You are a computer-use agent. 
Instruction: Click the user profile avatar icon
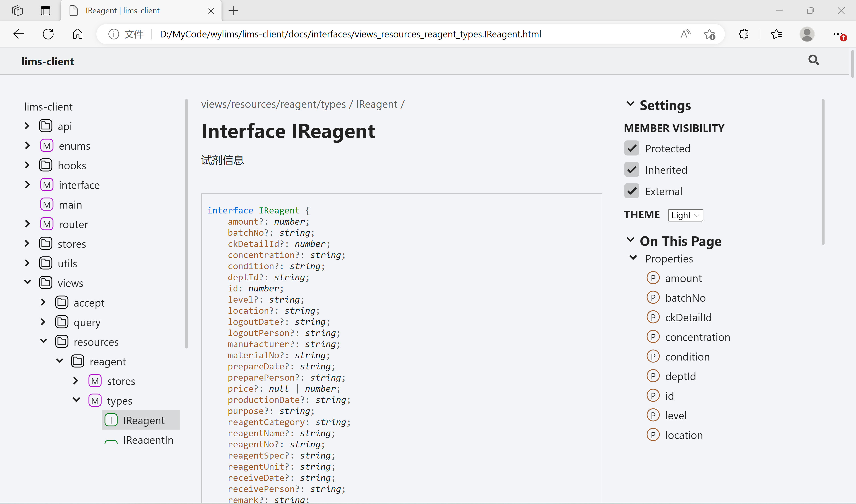point(807,34)
